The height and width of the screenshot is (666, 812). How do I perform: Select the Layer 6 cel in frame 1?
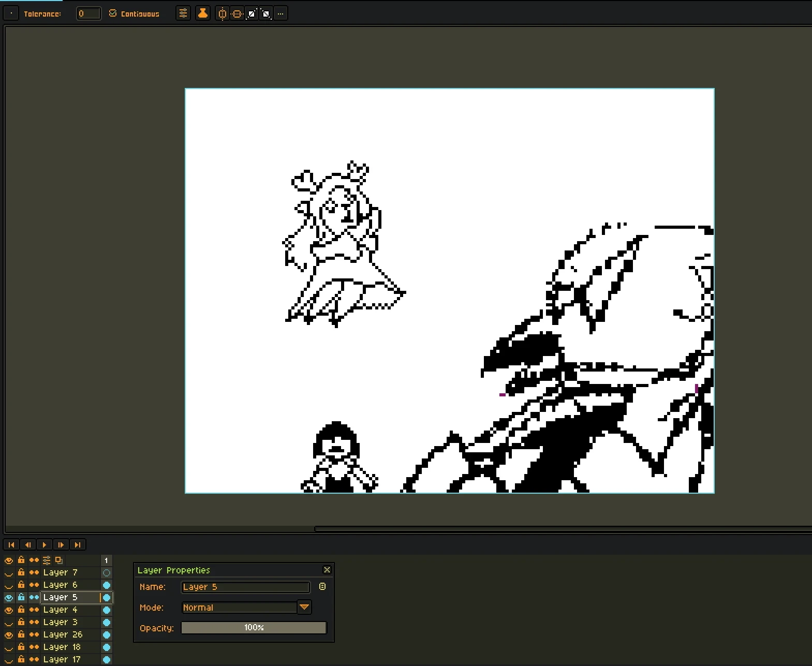[x=107, y=585]
